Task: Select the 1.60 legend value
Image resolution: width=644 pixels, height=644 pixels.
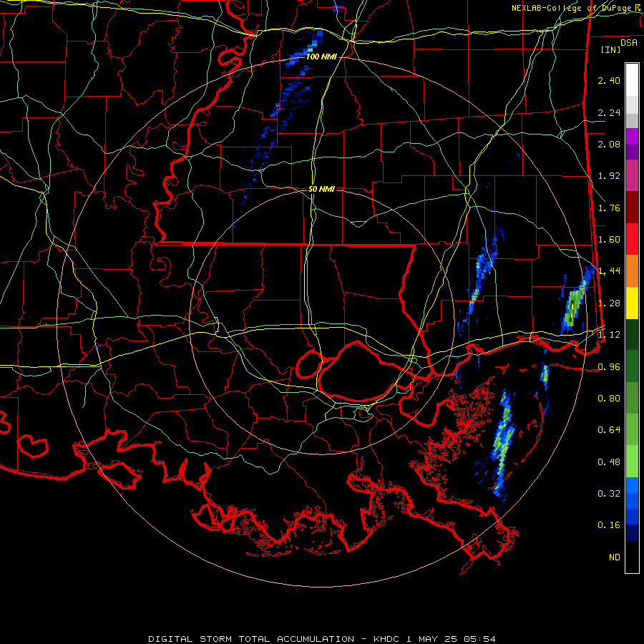Action: coord(609,240)
